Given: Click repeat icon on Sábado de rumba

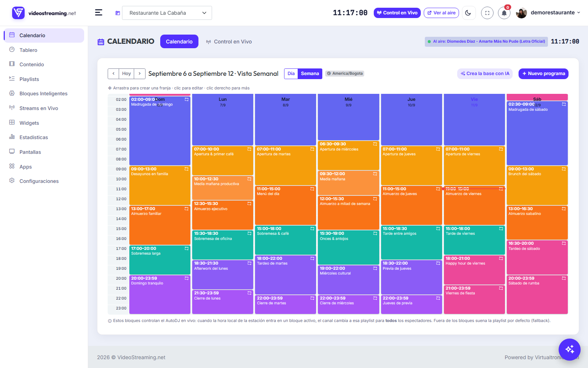Looking at the screenshot, I should click(x=564, y=279).
